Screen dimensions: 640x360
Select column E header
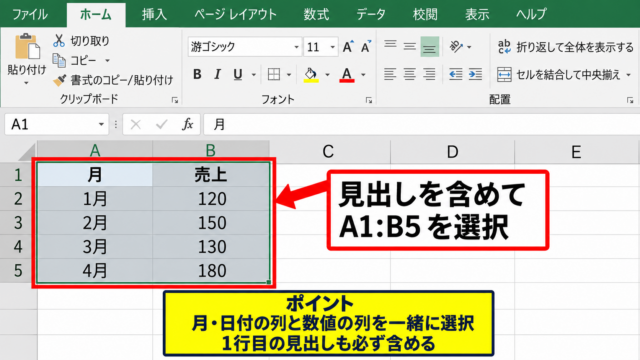pyautogui.click(x=576, y=151)
